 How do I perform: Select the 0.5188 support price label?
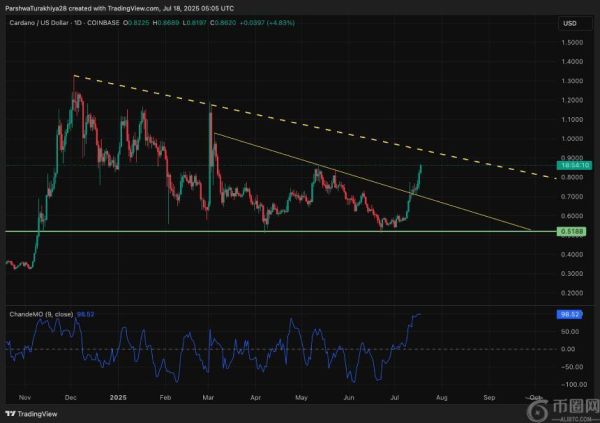pyautogui.click(x=572, y=231)
